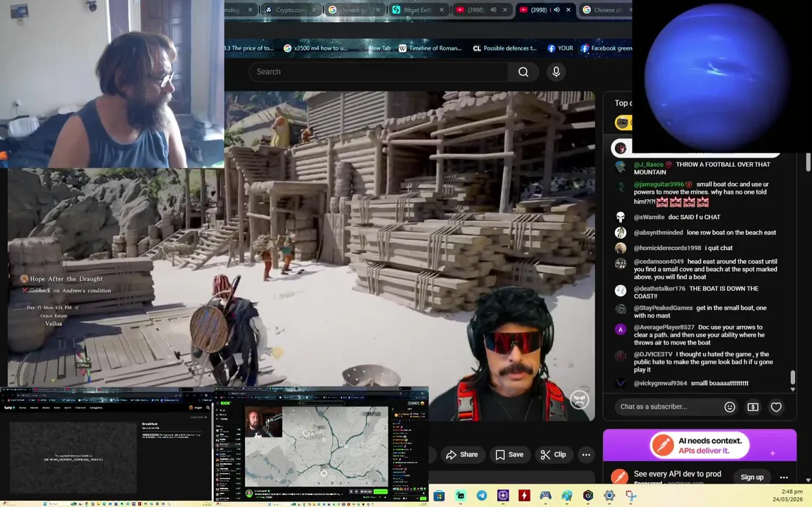Screen dimensions: 812x507
Task: Click the heart reaction icon in chat
Action: pyautogui.click(x=775, y=407)
